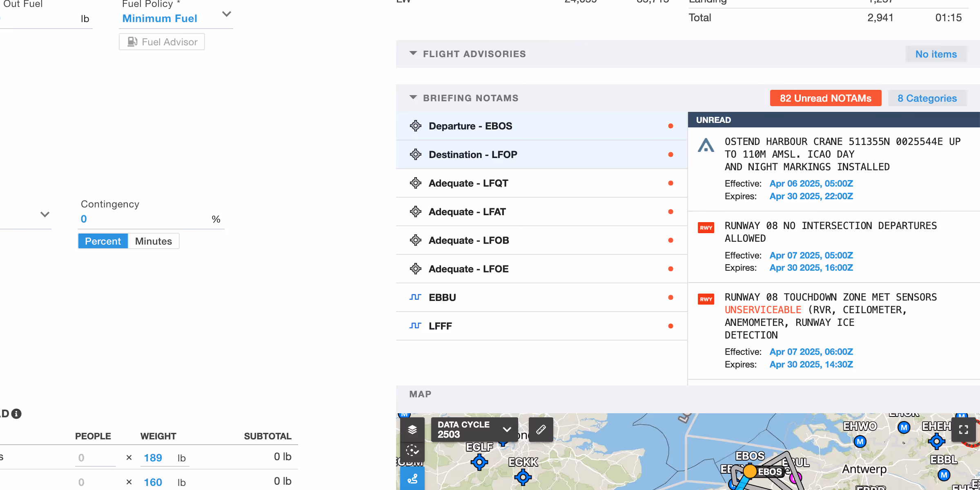Screen dimensions: 980x490
Task: Toggle the 82 Unread NOTAMs filter
Action: 825,98
